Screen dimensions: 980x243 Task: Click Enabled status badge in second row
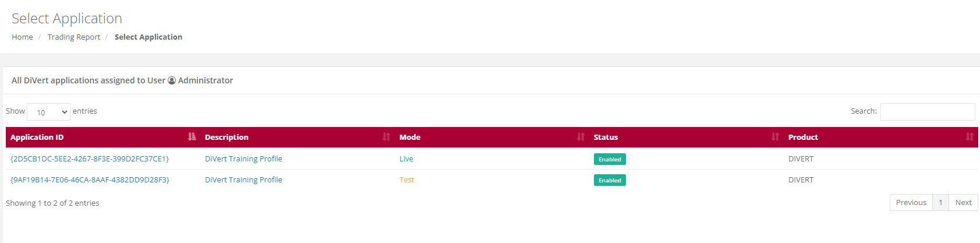pyautogui.click(x=610, y=180)
